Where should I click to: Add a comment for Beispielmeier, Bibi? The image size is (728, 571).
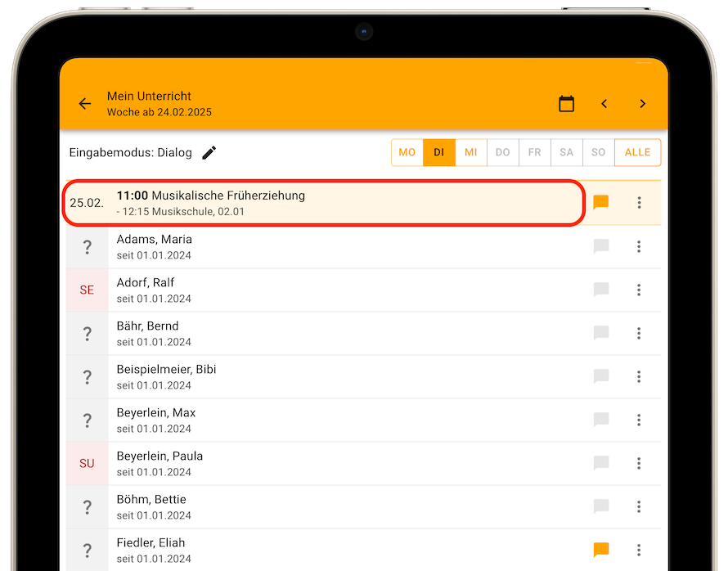(601, 376)
